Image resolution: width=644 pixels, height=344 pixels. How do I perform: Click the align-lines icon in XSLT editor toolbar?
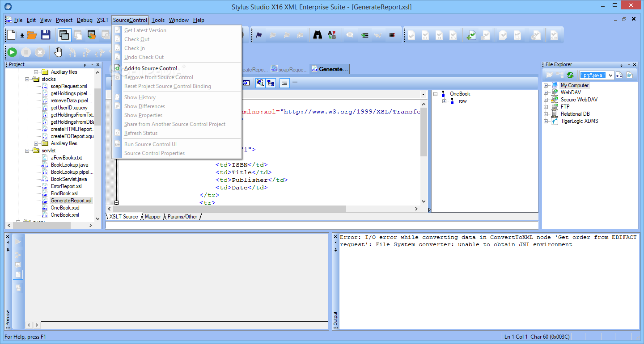284,83
